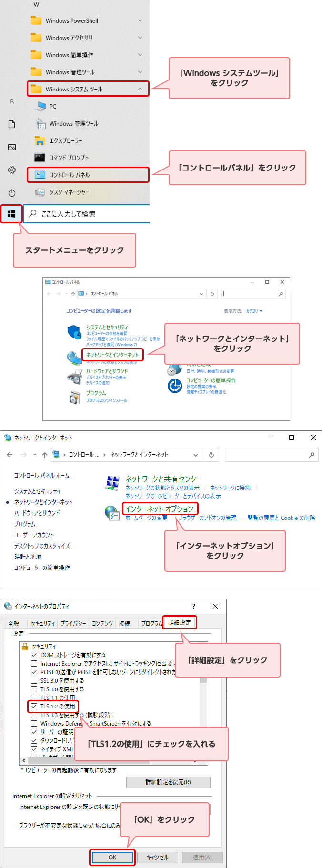Click the Pictures icon in Start sidebar
Viewport: 322px width, 868px height.
pyautogui.click(x=12, y=147)
